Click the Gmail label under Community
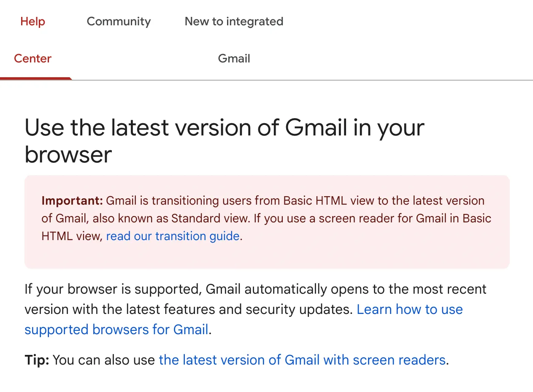 tap(234, 58)
